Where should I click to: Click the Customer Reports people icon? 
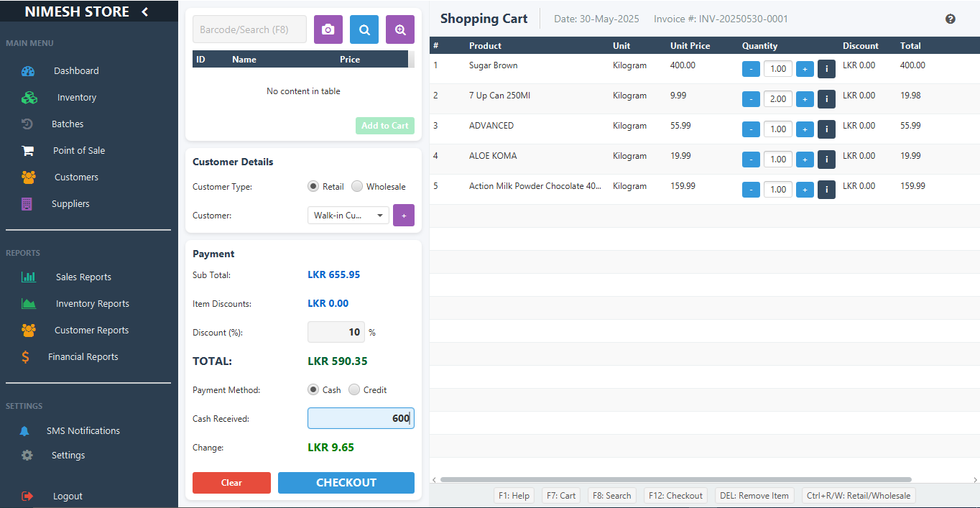point(28,331)
